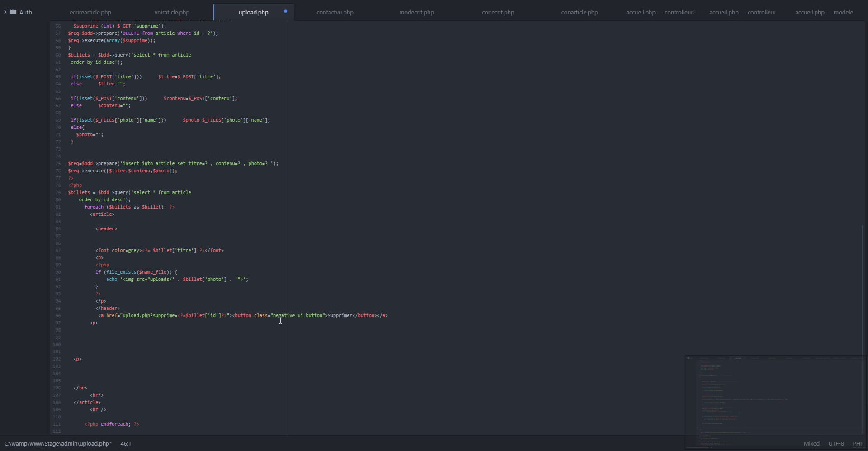The width and height of the screenshot is (868, 451).
Task: Click the '<?php endforeach; ?>' line
Action: pos(112,424)
